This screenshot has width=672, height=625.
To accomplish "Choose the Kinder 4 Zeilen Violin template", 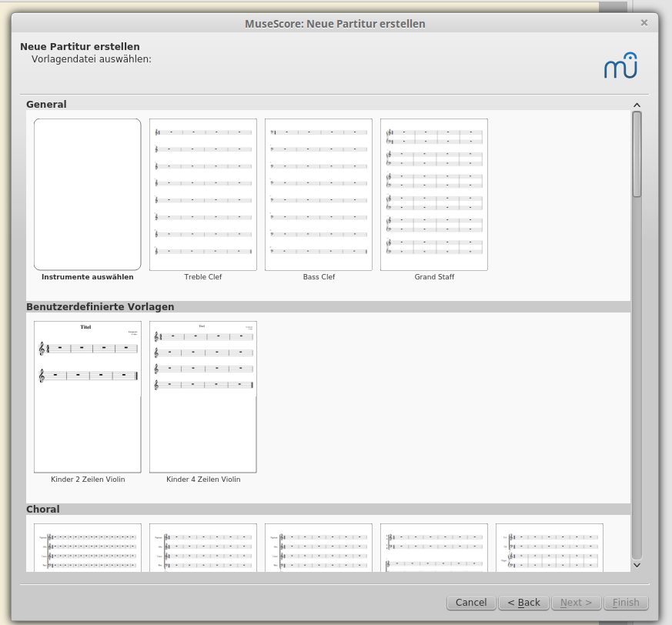I will point(203,397).
